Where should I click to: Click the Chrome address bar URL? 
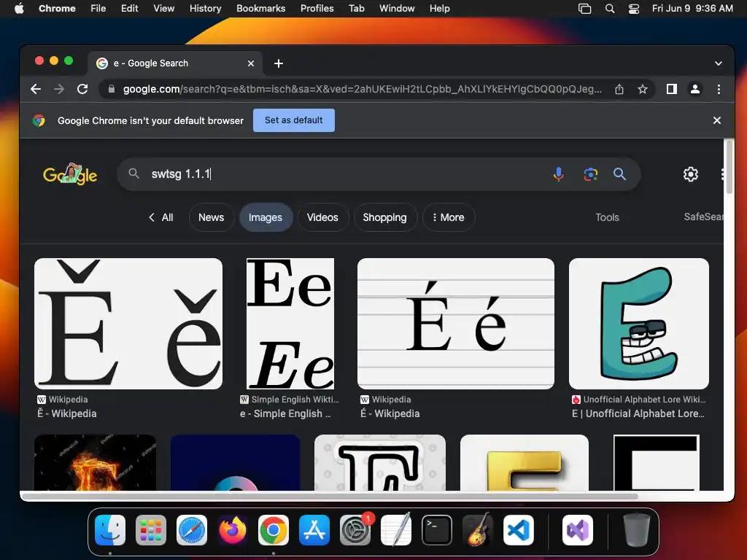tap(362, 89)
